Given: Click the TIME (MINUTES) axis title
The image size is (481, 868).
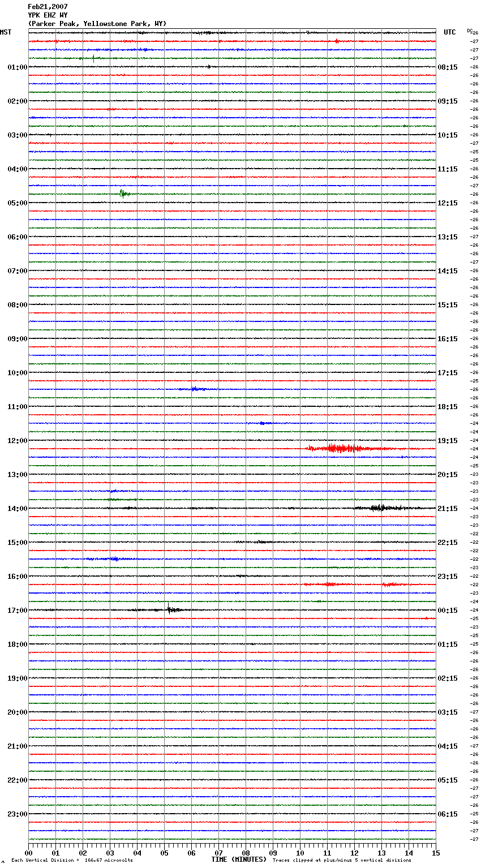Looking at the screenshot, I should [x=239, y=860].
